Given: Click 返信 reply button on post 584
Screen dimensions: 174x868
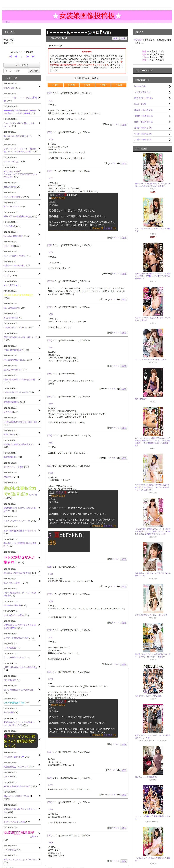Looking at the screenshot, I should tap(124, 389).
